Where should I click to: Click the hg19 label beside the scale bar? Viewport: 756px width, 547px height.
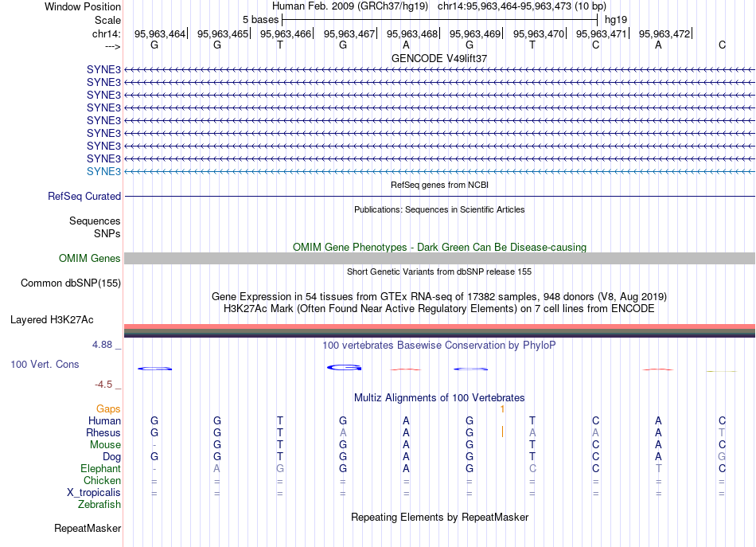click(x=616, y=20)
